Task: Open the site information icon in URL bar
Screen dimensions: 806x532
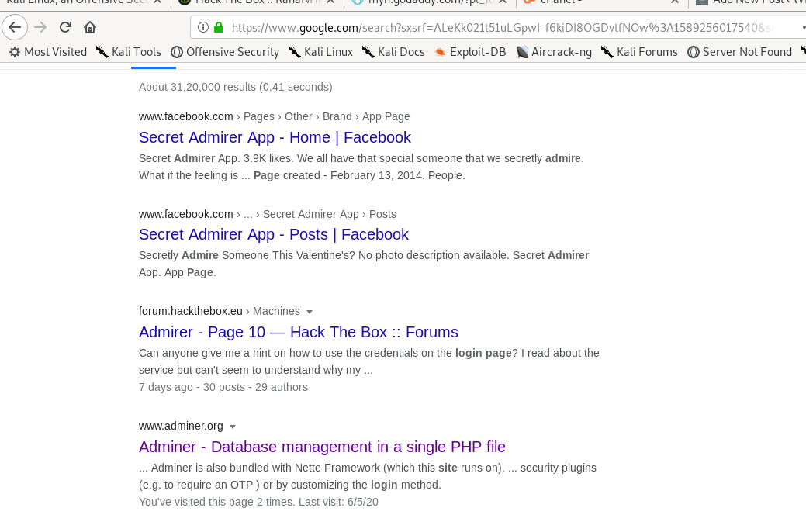Action: pos(203,28)
